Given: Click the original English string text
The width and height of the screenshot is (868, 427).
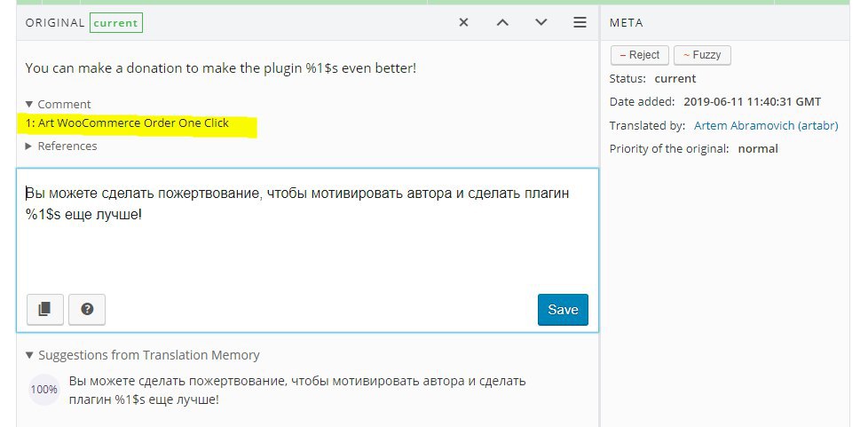Looking at the screenshot, I should tap(220, 69).
